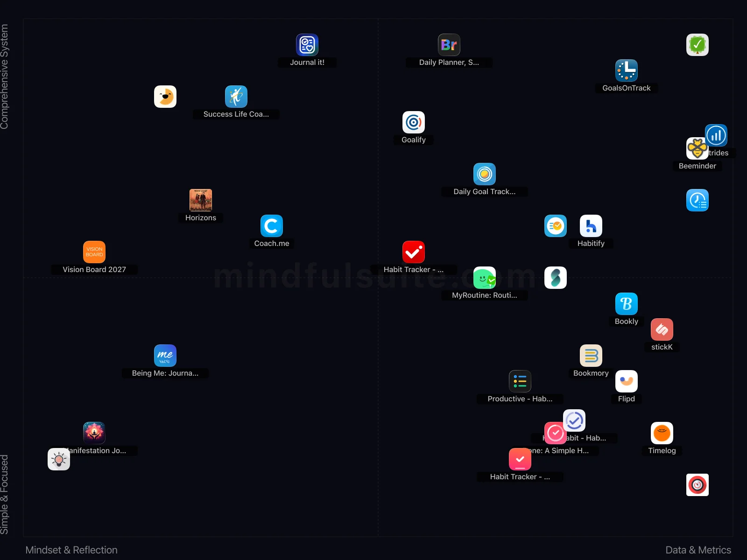
Task: Open the green Forest tree checkmark icon
Action: (697, 45)
